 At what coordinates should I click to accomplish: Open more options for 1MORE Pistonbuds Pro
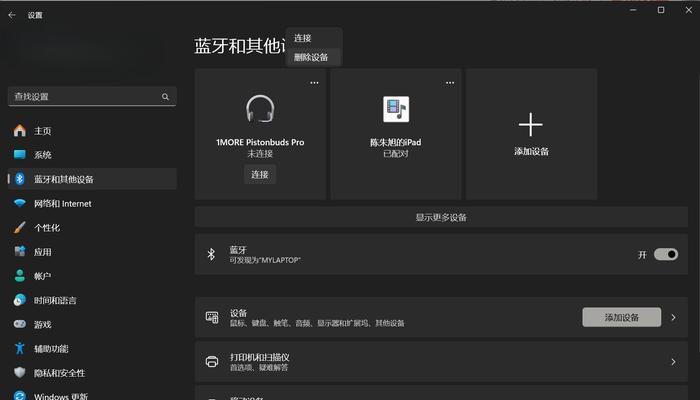pyautogui.click(x=314, y=83)
